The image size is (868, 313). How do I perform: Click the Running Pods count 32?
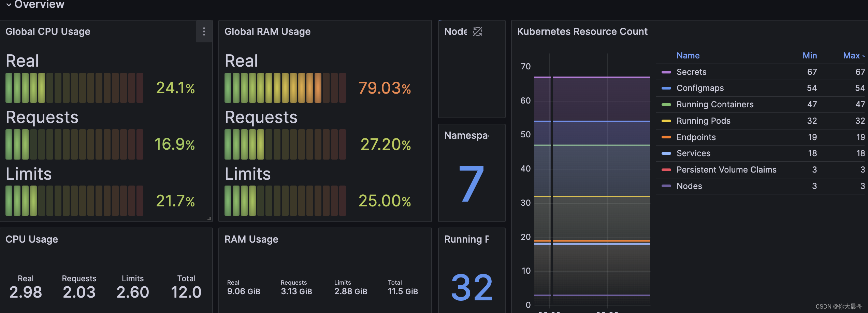click(472, 287)
